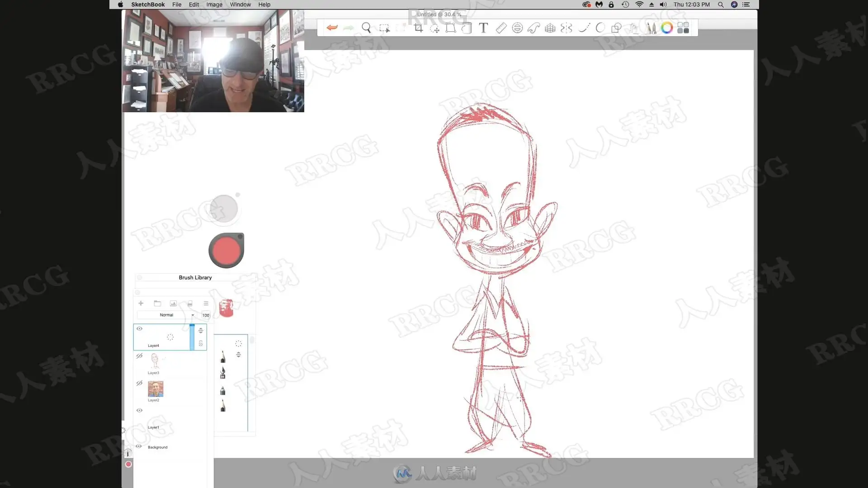Open the Image menu

tap(214, 5)
